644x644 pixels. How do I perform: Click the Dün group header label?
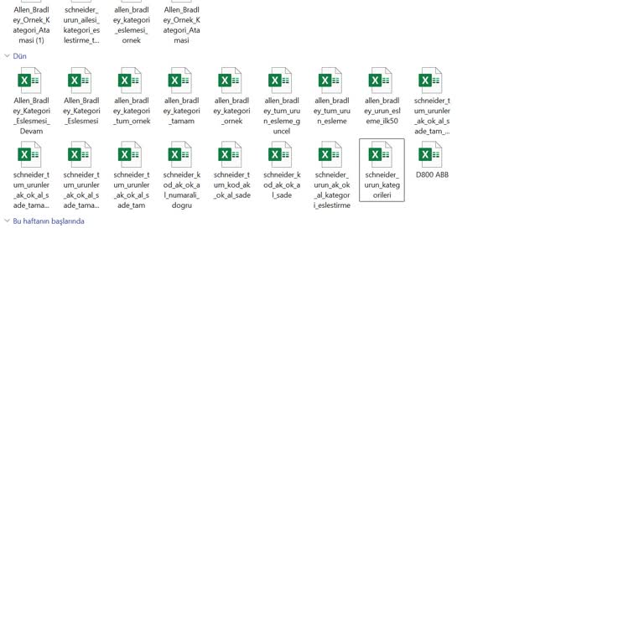point(19,56)
